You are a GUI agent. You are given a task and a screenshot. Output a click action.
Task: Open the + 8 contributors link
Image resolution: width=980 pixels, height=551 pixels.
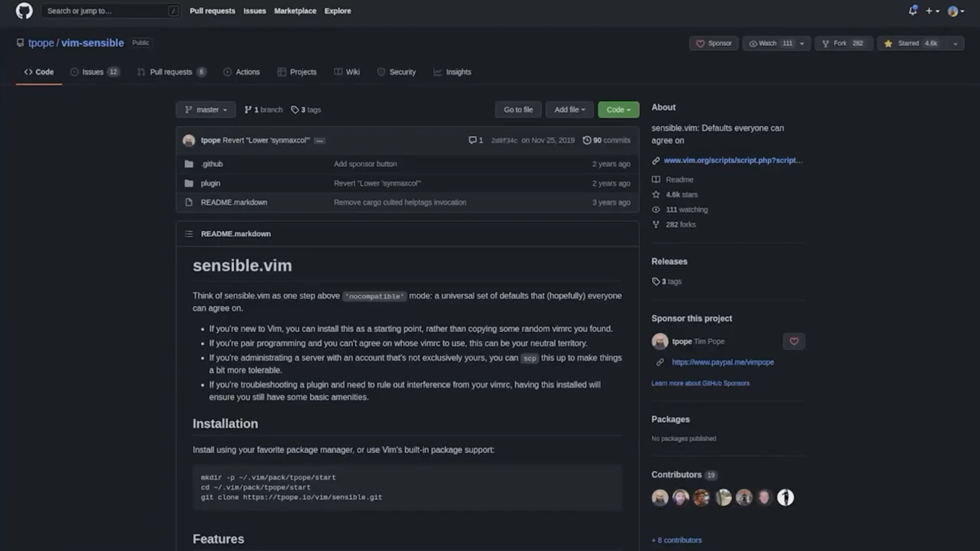[676, 540]
